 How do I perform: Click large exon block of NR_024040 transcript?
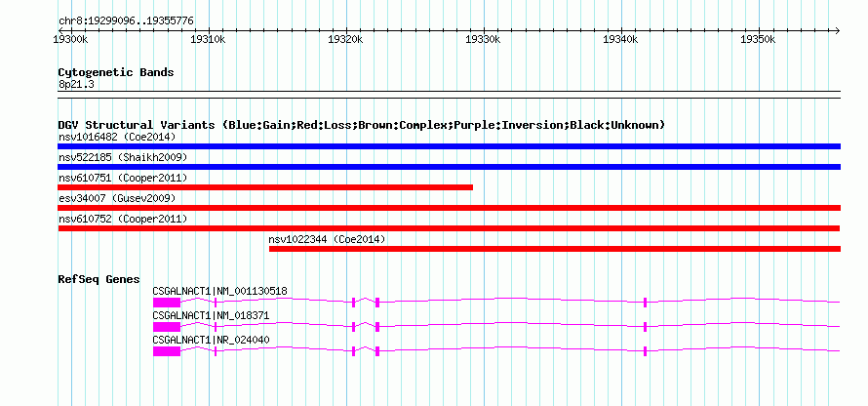coord(167,350)
